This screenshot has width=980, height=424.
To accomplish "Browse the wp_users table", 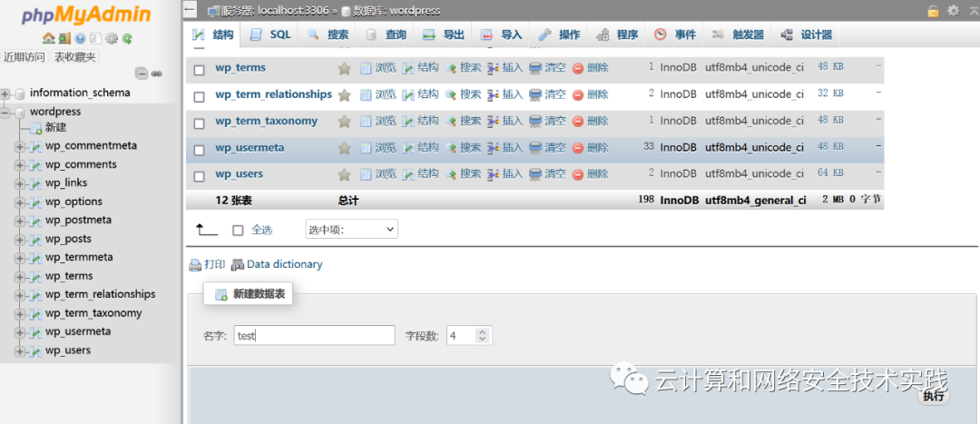I will [378, 173].
